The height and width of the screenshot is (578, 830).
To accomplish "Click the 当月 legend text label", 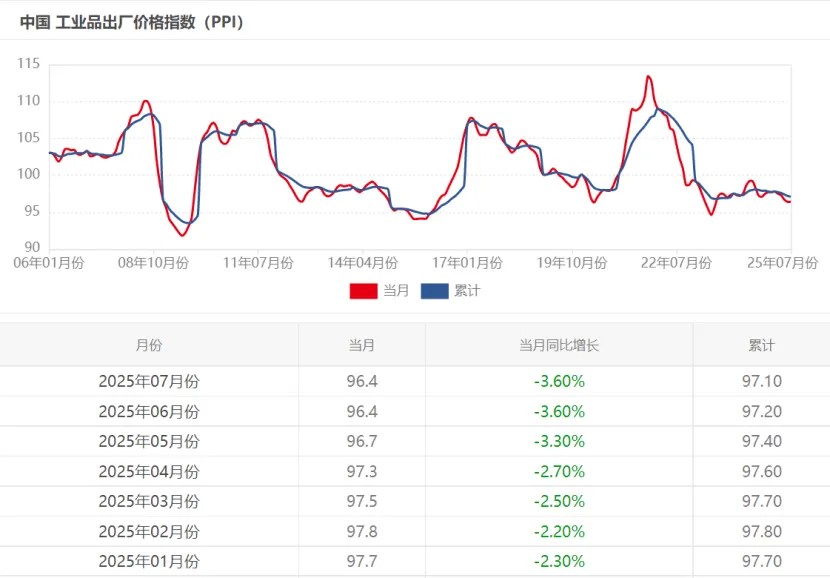I will point(396,291).
